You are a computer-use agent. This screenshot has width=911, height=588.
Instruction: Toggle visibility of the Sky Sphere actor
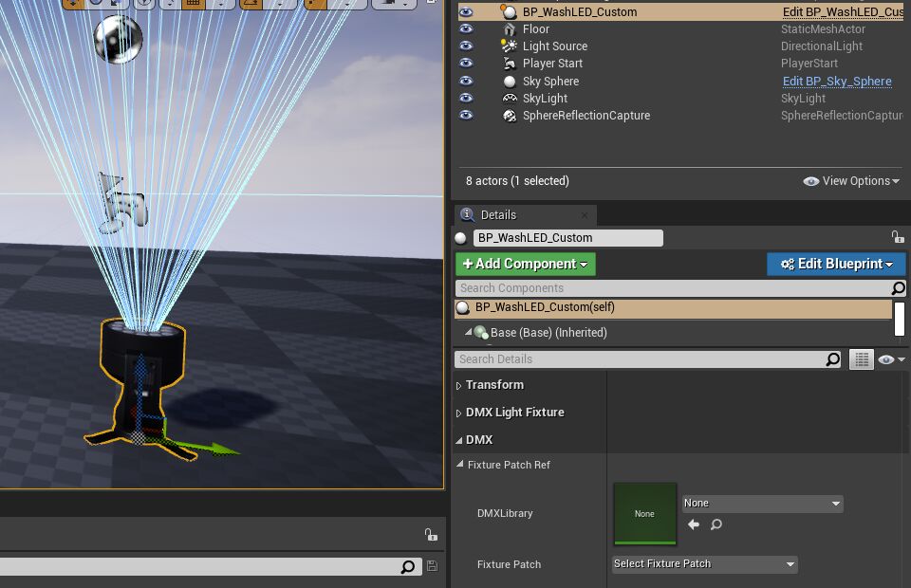(466, 82)
